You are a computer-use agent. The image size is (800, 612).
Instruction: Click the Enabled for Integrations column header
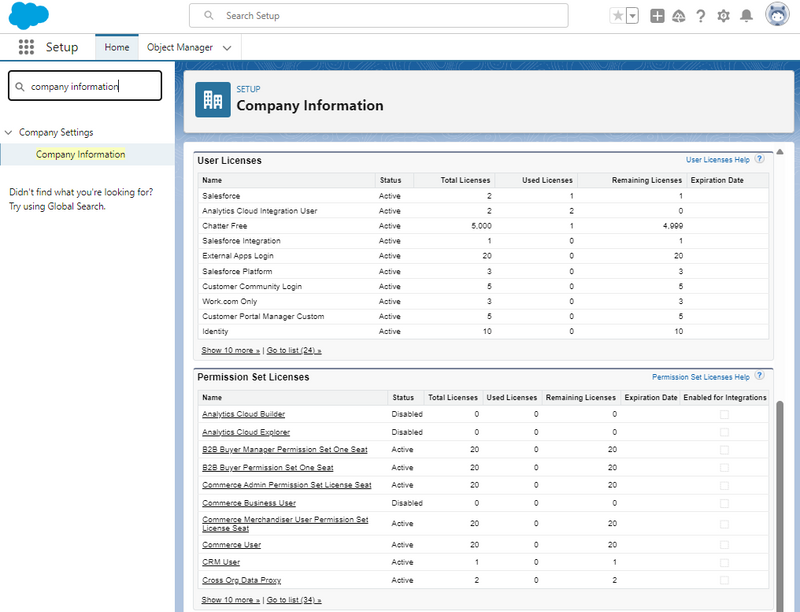[724, 397]
